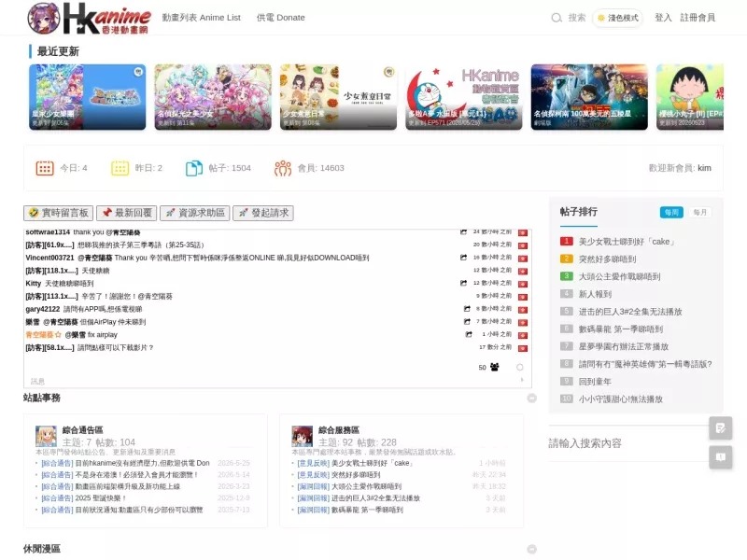The image size is (747, 560).
Task: Click the floating new post edit icon
Action: pyautogui.click(x=720, y=428)
